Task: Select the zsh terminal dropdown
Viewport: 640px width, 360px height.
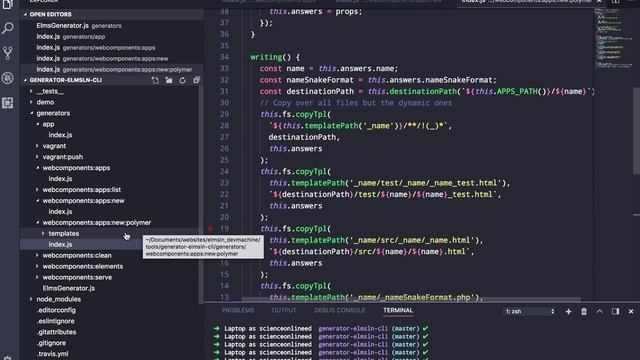Action: 529,311
